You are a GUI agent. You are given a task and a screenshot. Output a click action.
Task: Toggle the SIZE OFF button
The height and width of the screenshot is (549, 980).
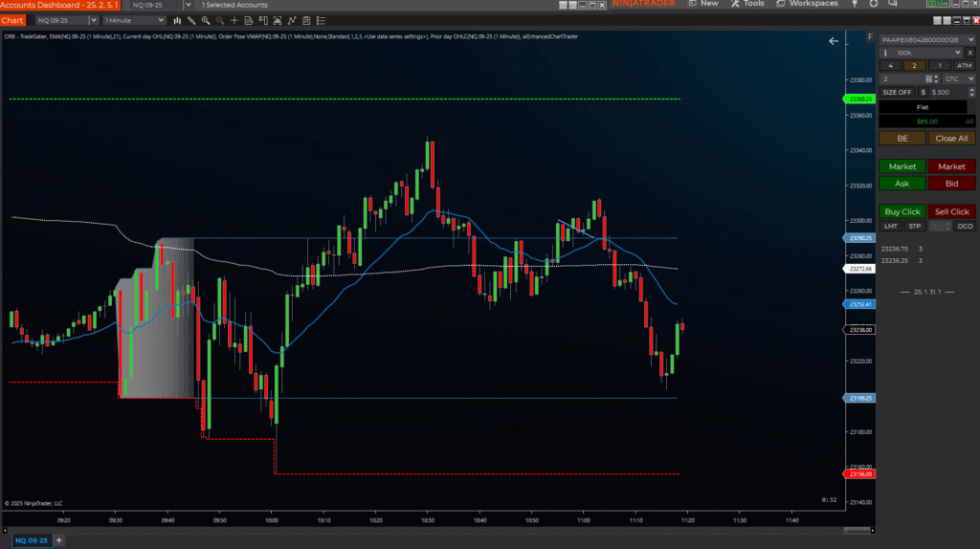click(897, 92)
